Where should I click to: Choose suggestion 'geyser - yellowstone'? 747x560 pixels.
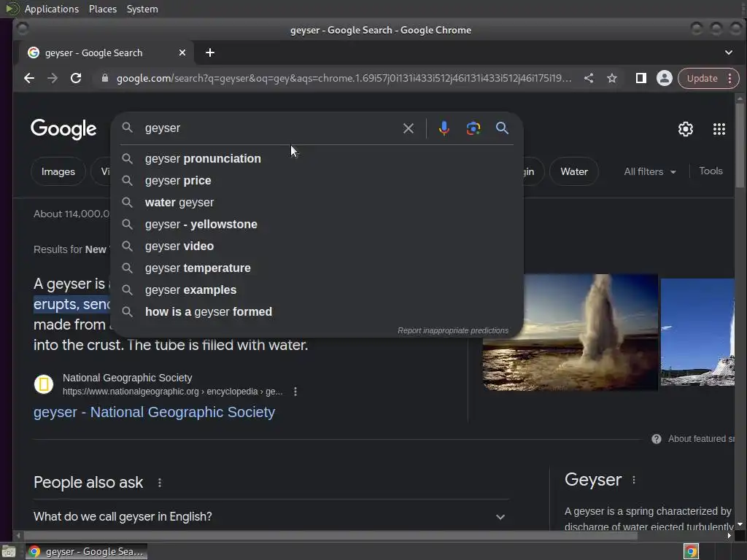pyautogui.click(x=317, y=225)
